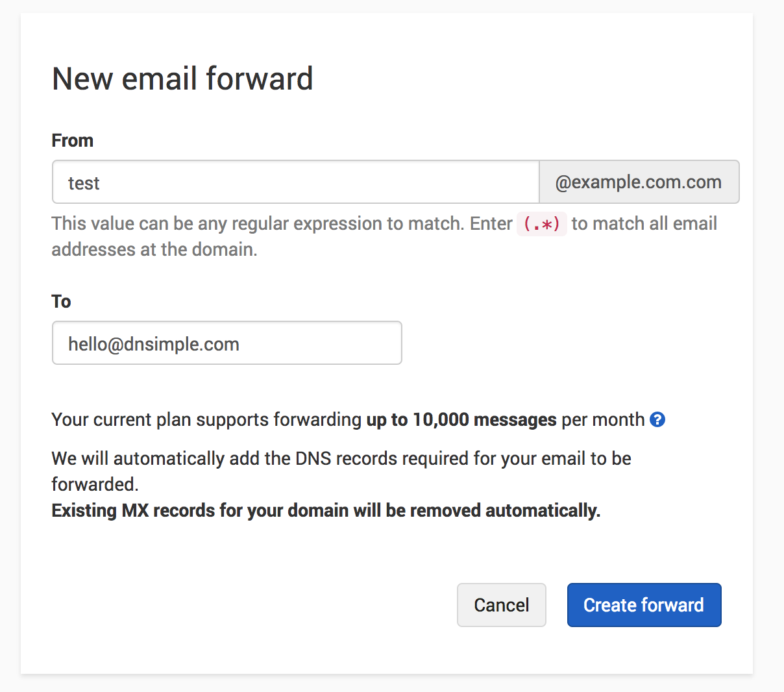Click the (.*) regex code snippet

541,224
